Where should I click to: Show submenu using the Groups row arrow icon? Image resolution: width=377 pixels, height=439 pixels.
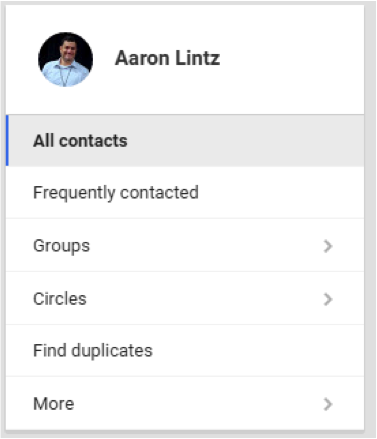point(328,246)
